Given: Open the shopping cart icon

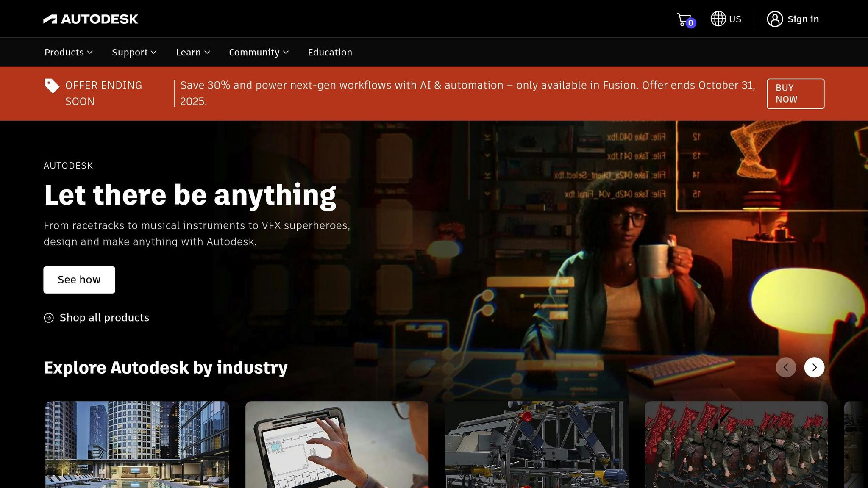Looking at the screenshot, I should (684, 19).
